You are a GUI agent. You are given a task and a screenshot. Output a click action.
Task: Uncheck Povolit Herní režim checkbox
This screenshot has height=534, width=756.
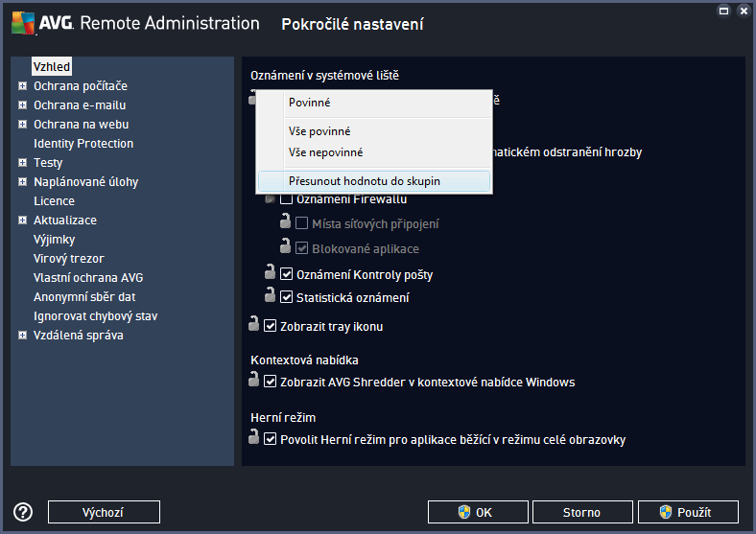pyautogui.click(x=270, y=439)
